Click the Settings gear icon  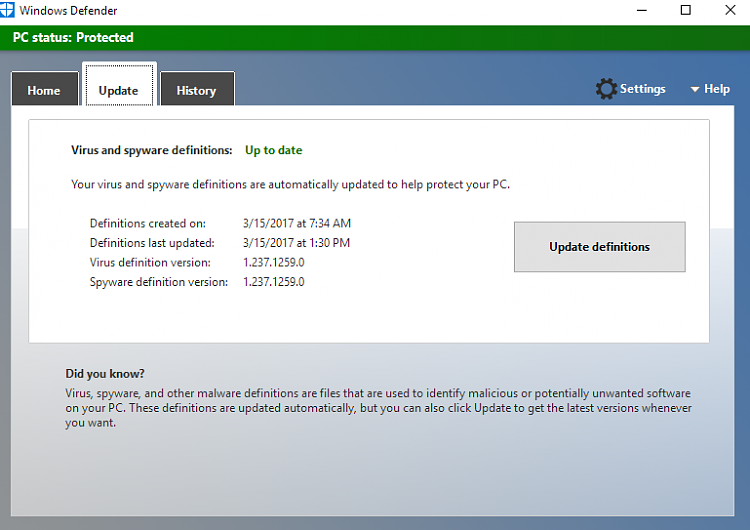606,89
